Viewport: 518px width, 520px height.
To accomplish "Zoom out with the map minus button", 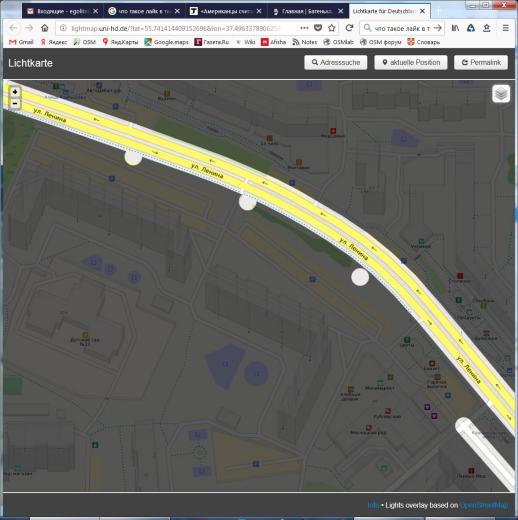I will [15, 103].
